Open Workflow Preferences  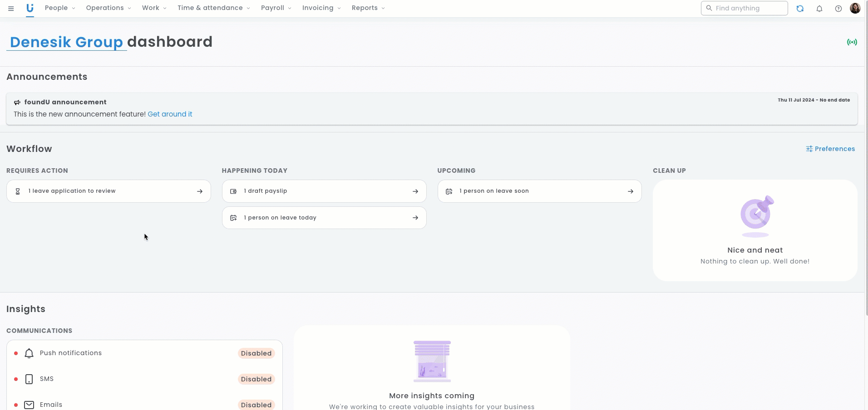pos(830,149)
